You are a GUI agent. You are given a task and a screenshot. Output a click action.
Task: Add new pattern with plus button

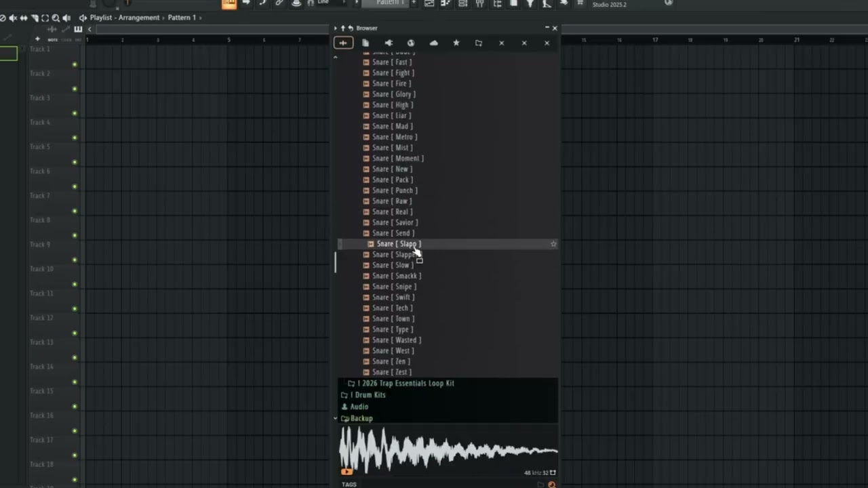(414, 3)
